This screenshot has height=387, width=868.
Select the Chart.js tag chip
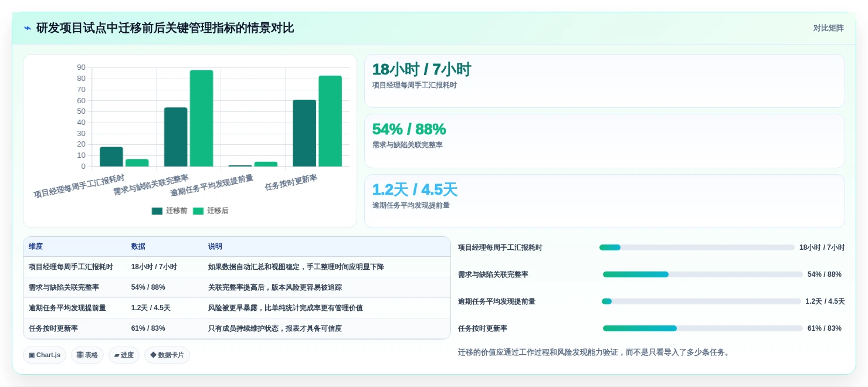(45, 355)
